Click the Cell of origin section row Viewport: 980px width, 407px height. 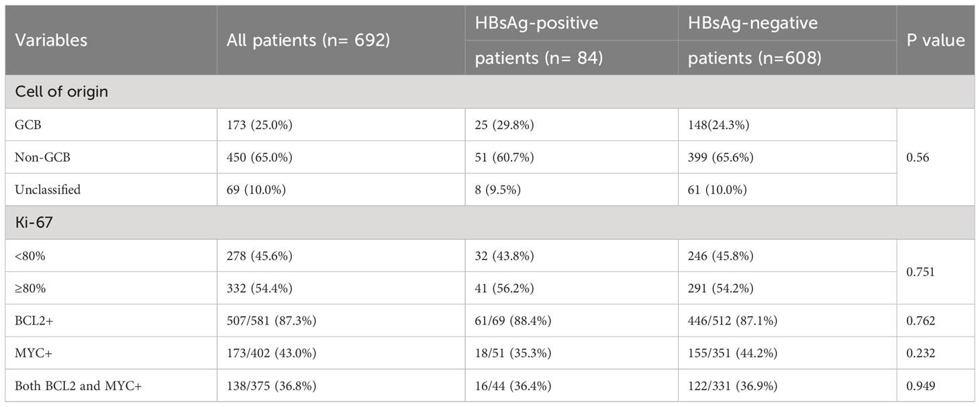tap(490, 91)
